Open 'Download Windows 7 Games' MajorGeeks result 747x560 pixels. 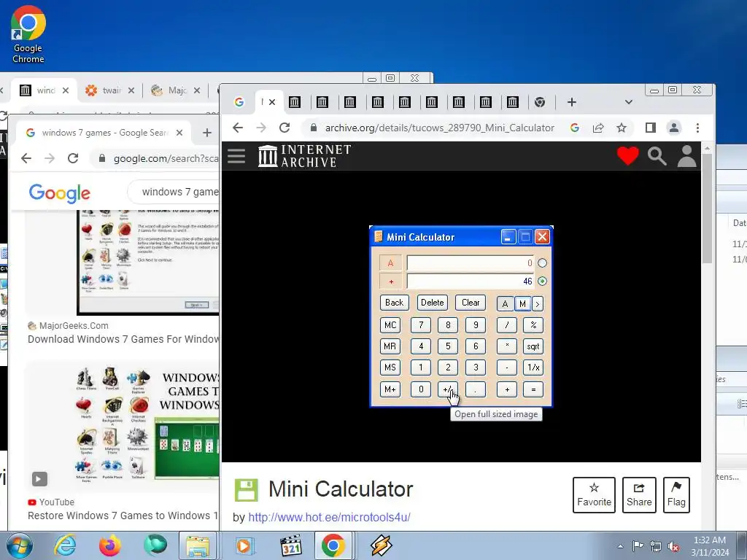123,339
